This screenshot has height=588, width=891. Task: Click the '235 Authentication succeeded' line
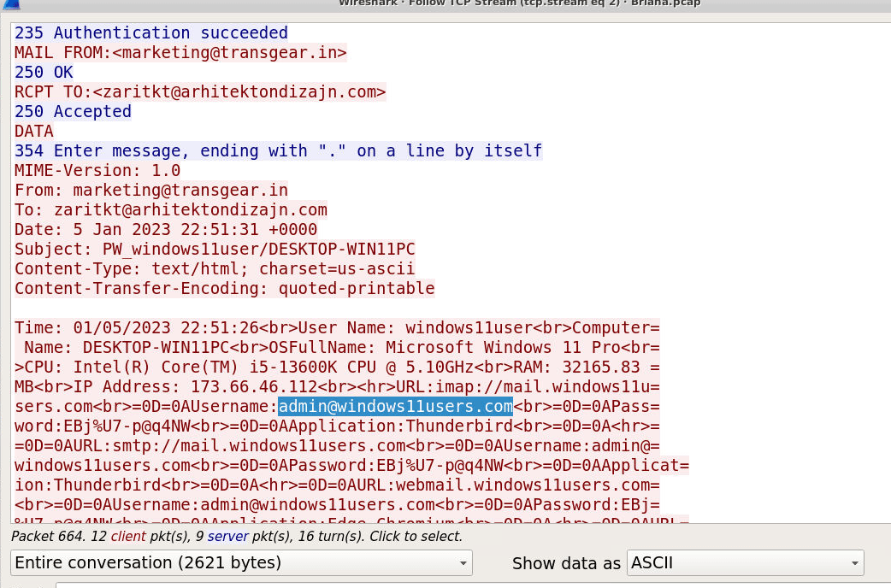pyautogui.click(x=151, y=33)
